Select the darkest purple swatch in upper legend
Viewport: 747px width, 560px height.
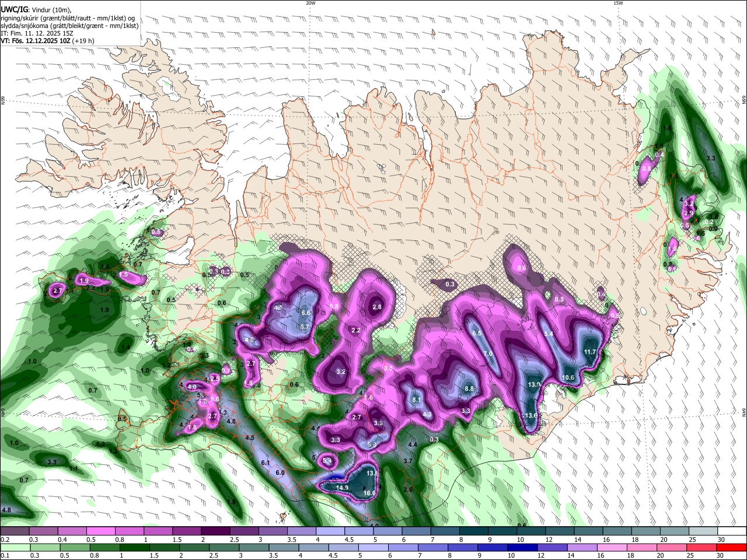point(215,531)
